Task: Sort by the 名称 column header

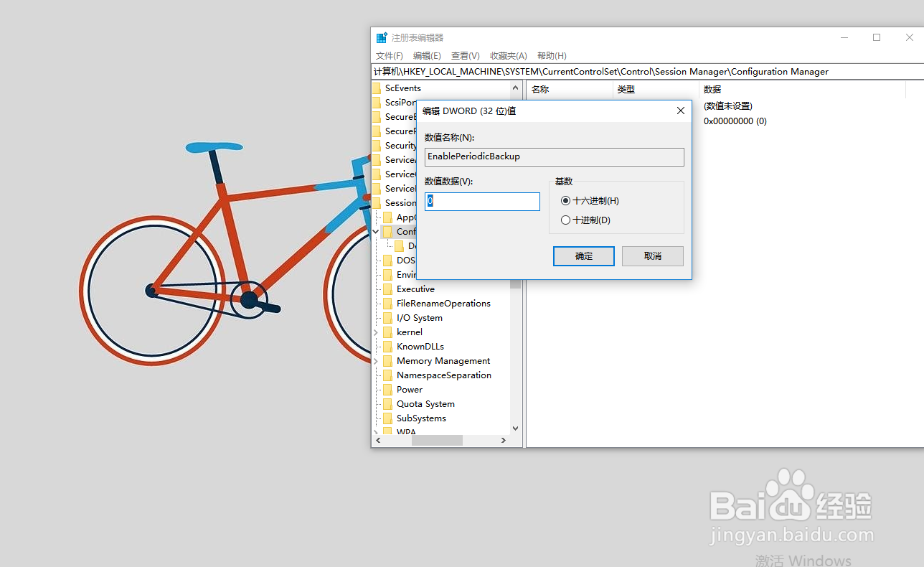Action: click(570, 90)
